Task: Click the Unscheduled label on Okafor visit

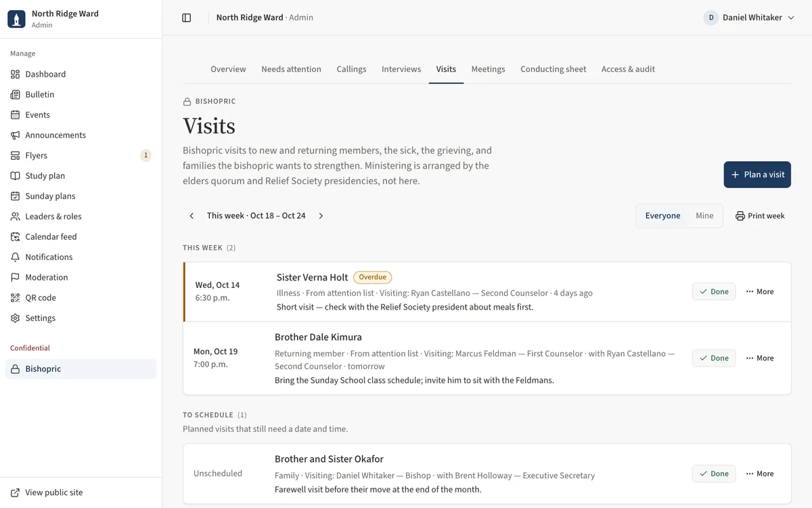Action: (x=218, y=473)
